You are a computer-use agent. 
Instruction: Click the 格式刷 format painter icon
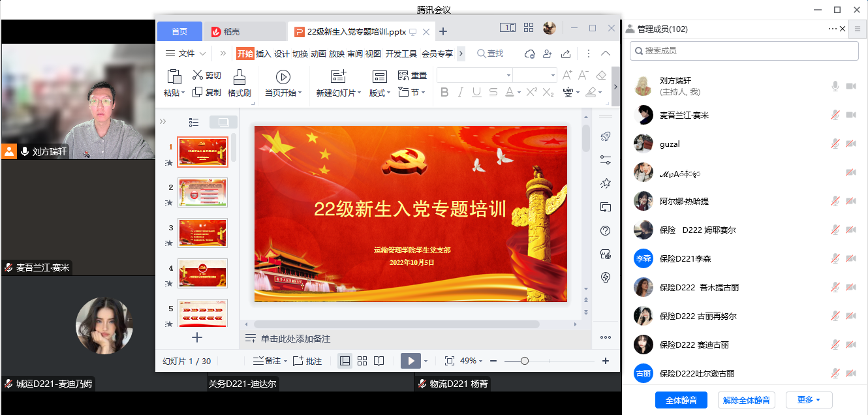tap(239, 77)
